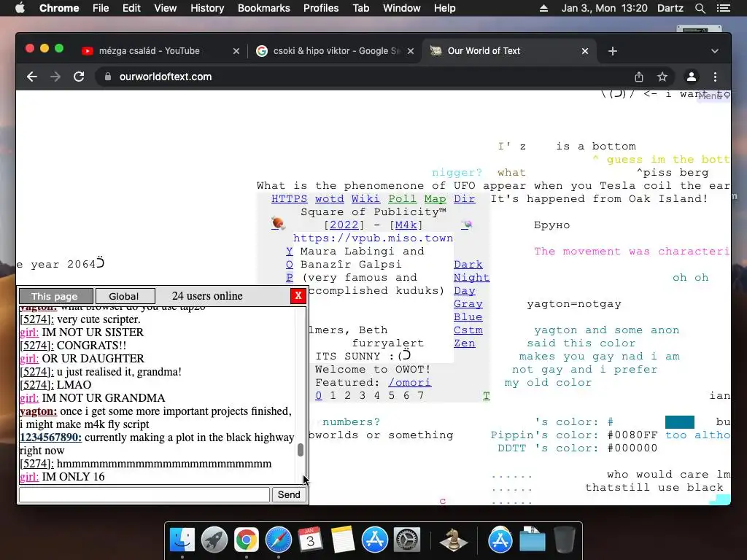Viewport: 747px width, 560px height.
Task: Click the planet icon in Square of Publicity
Action: pos(466,225)
